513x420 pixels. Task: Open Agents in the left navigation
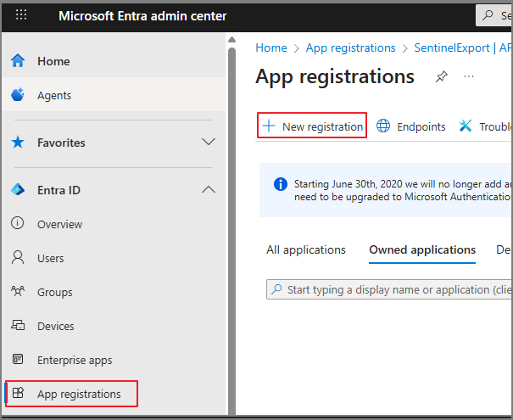pyautogui.click(x=114, y=95)
